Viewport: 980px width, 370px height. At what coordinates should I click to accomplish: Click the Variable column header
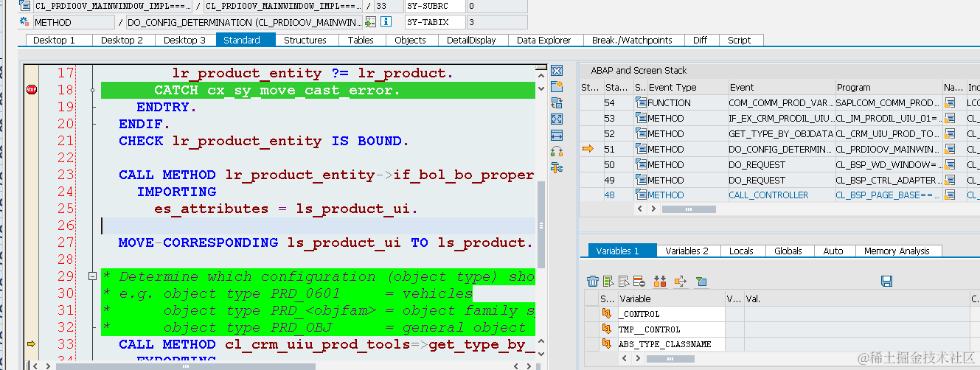(x=670, y=299)
